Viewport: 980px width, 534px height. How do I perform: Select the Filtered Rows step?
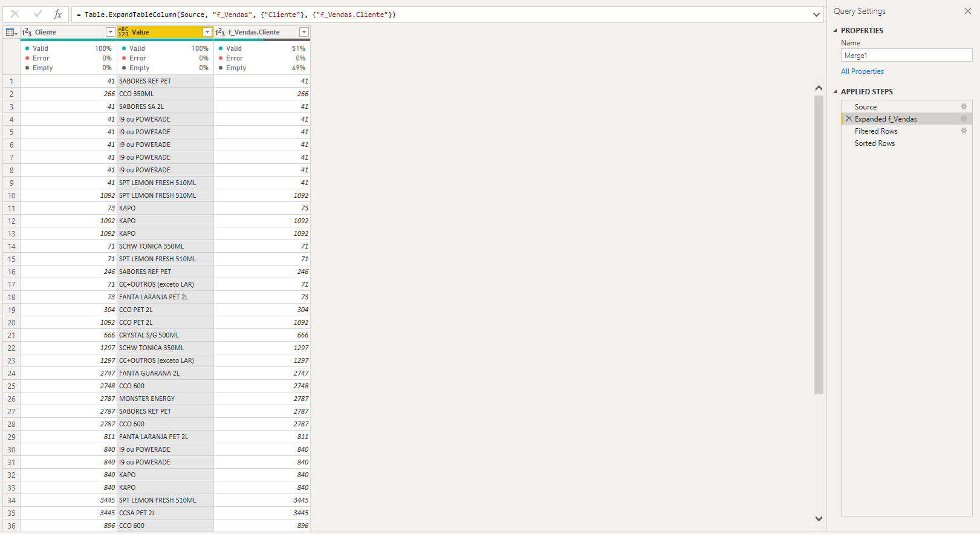coord(906,131)
